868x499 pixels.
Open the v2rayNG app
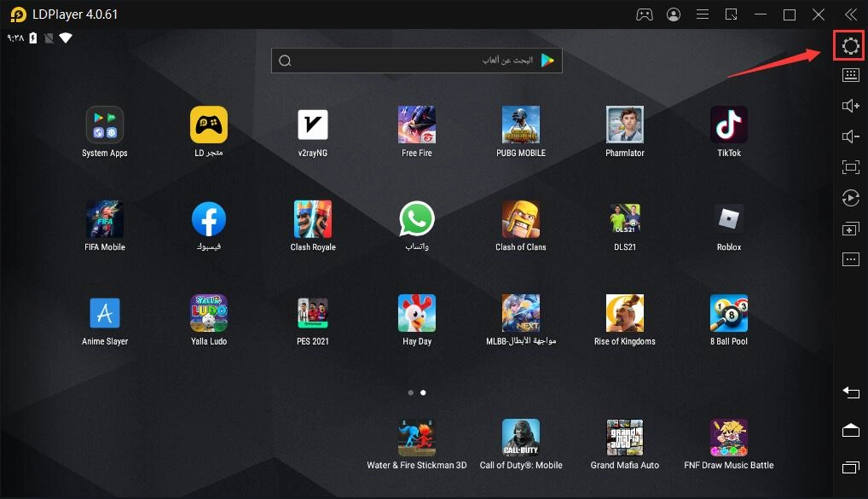pyautogui.click(x=313, y=125)
